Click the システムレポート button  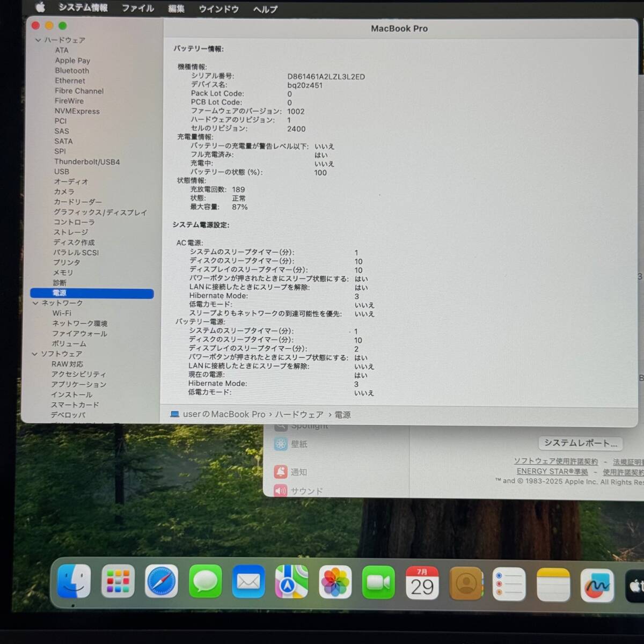click(581, 443)
